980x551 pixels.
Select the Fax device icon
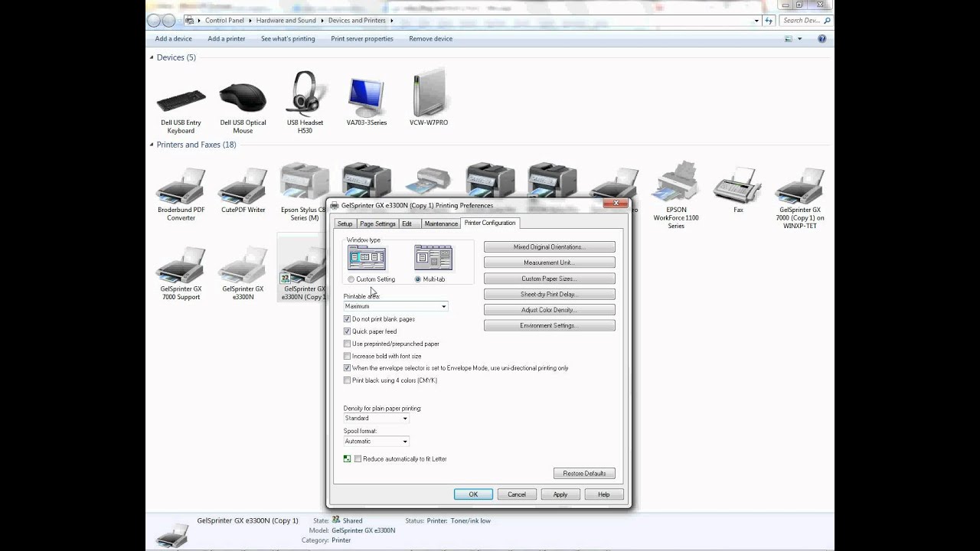click(737, 184)
